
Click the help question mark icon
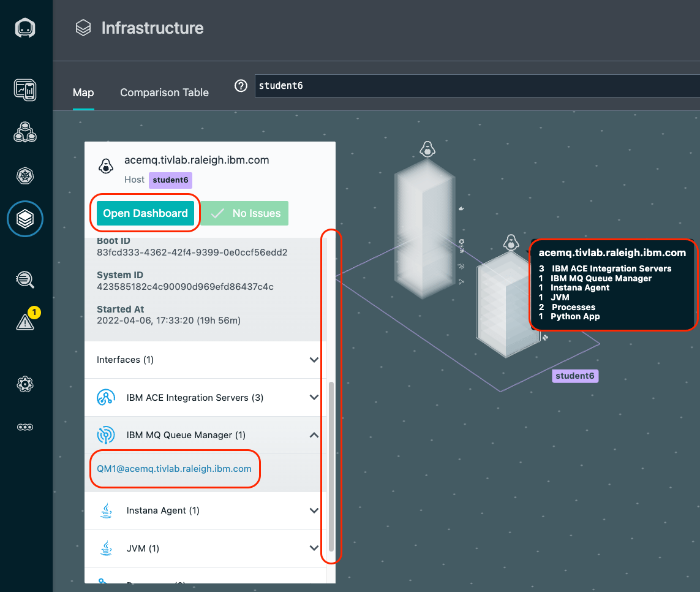[241, 86]
